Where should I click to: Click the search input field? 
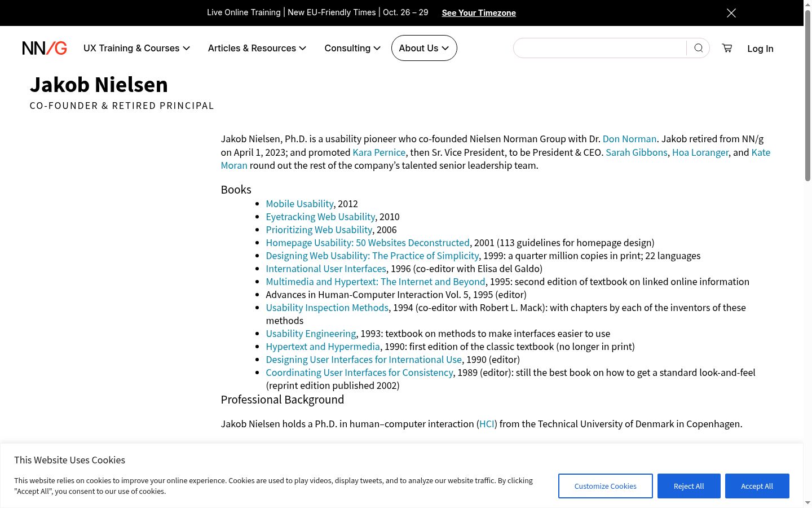point(600,48)
